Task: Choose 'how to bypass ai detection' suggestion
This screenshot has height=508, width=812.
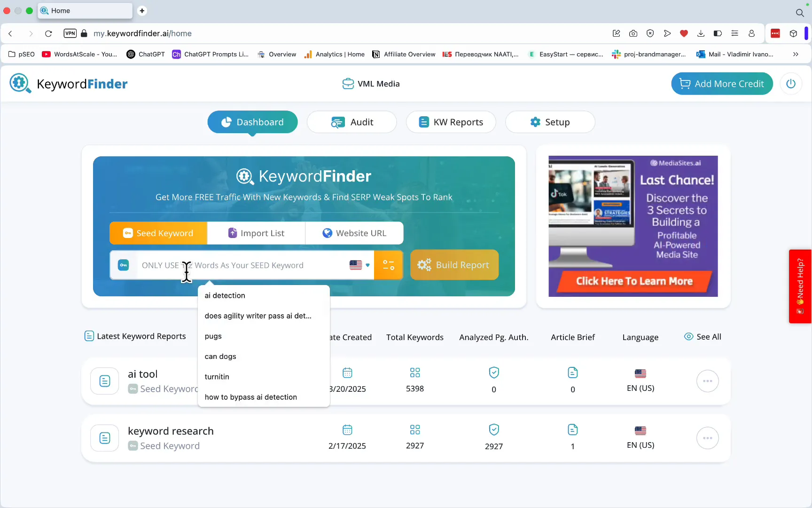Action: [264, 397]
